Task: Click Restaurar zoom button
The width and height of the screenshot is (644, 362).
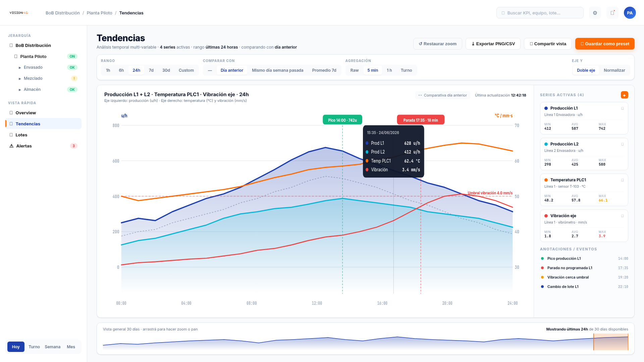Action: pyautogui.click(x=437, y=44)
